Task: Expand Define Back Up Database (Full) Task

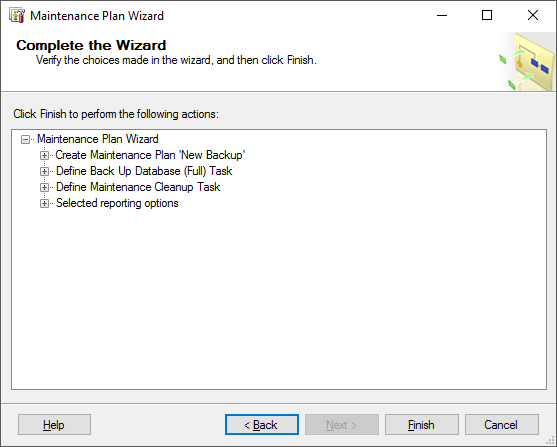Action: pyautogui.click(x=44, y=171)
